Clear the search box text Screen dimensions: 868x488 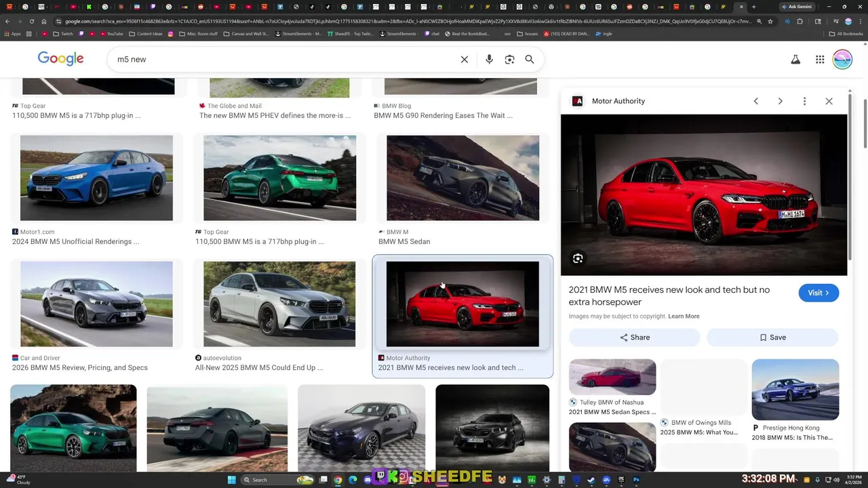click(x=465, y=60)
